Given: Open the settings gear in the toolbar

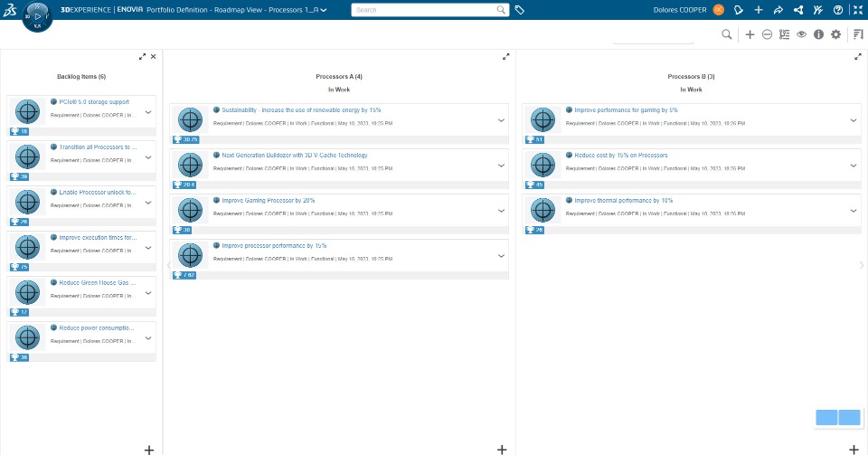Looking at the screenshot, I should coord(835,34).
